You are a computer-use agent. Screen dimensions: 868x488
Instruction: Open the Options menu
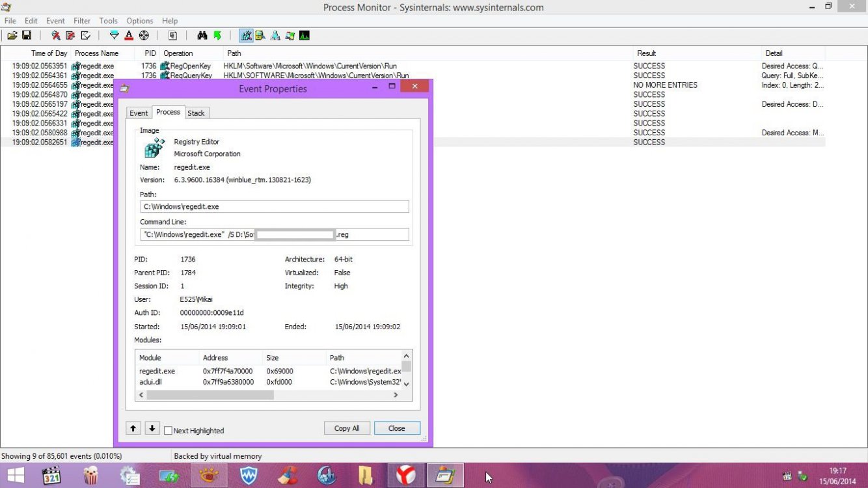click(140, 21)
